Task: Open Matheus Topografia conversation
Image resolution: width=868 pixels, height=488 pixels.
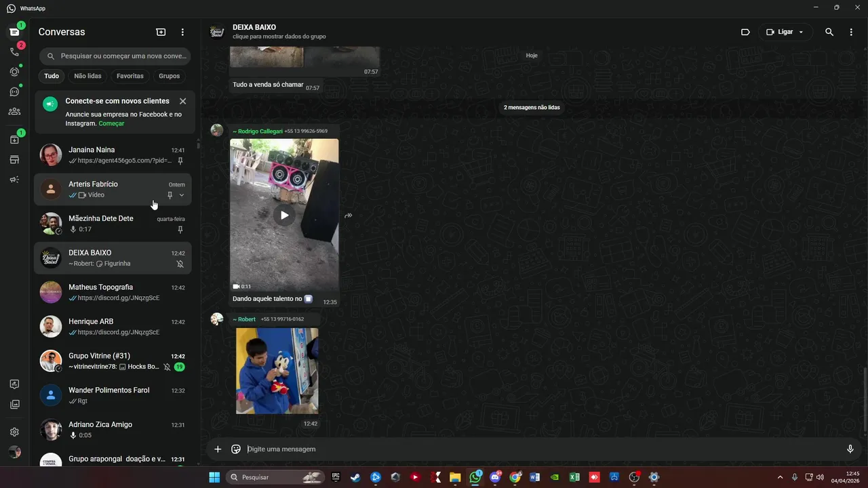Action: click(113, 292)
